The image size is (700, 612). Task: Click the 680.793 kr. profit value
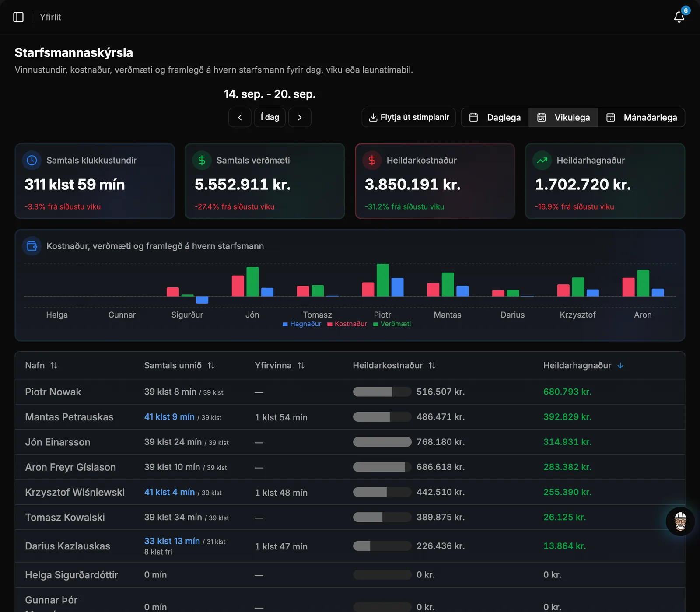point(567,392)
